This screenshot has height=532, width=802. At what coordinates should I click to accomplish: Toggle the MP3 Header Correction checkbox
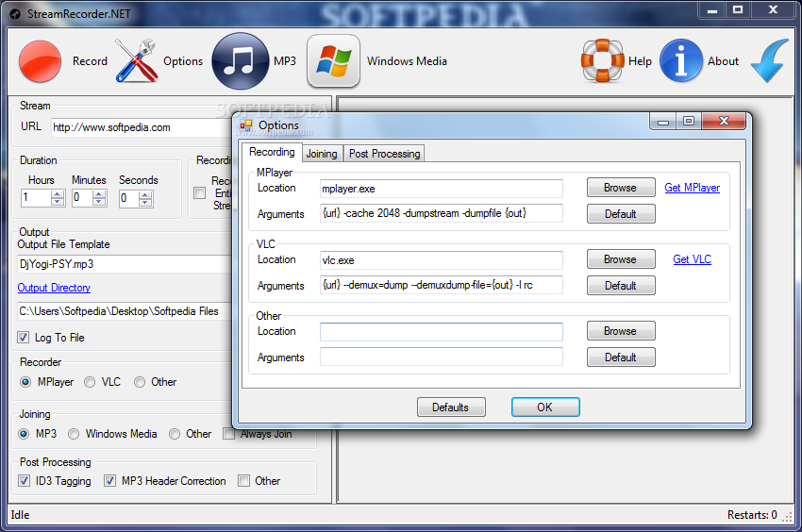(109, 481)
